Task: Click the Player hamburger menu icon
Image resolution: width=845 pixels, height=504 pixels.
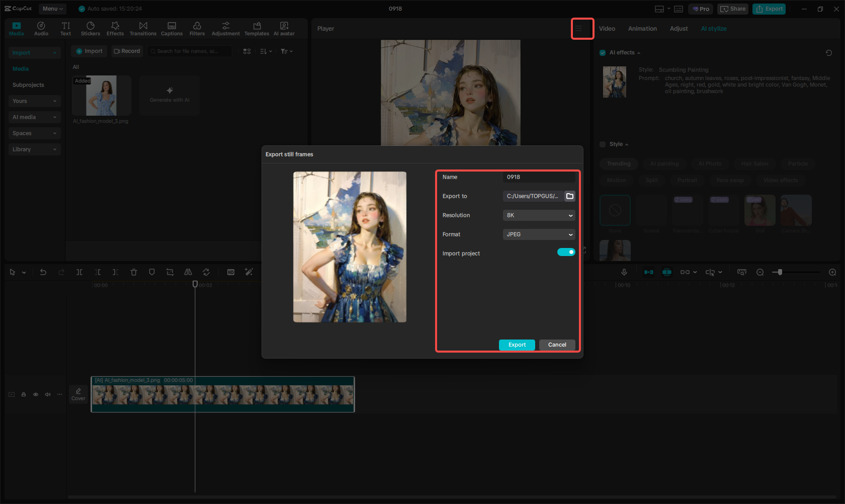Action: (x=578, y=29)
